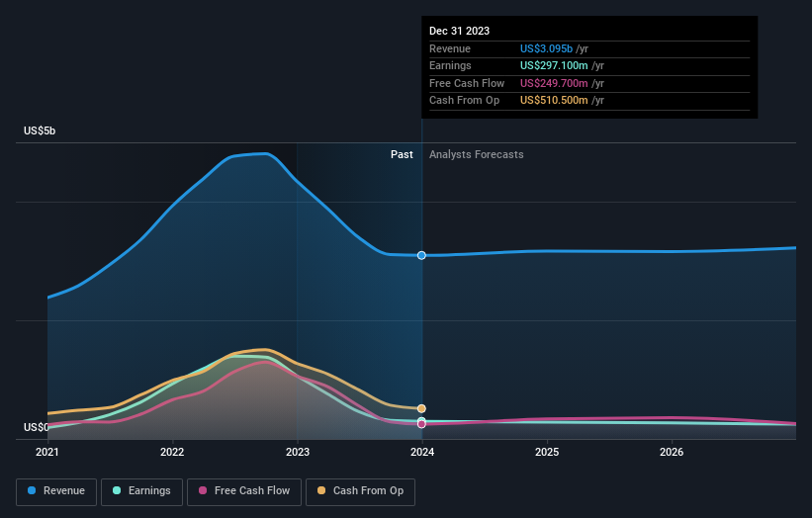Screen dimensions: 812x518
Task: Click the 2023 x-axis label
Action: click(298, 452)
